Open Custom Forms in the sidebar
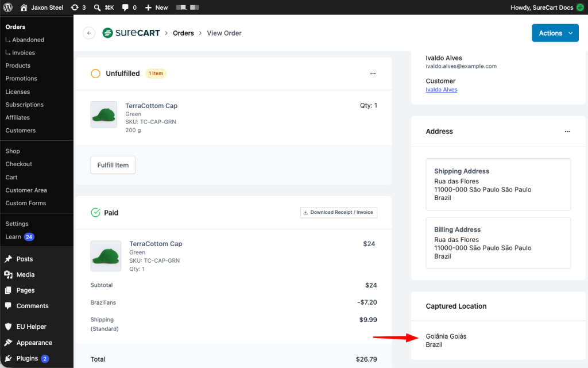The image size is (588, 368). coord(25,203)
